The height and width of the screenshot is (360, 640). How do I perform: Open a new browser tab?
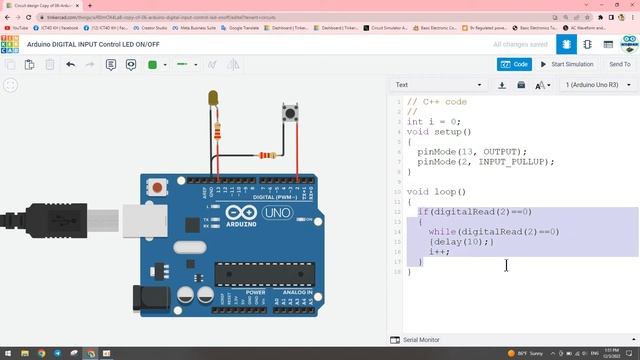[90, 6]
